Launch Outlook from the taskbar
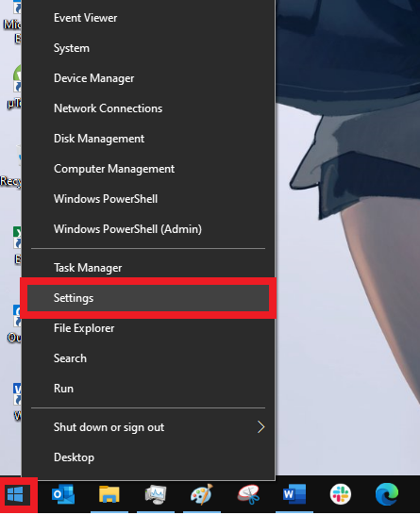 click(x=63, y=495)
